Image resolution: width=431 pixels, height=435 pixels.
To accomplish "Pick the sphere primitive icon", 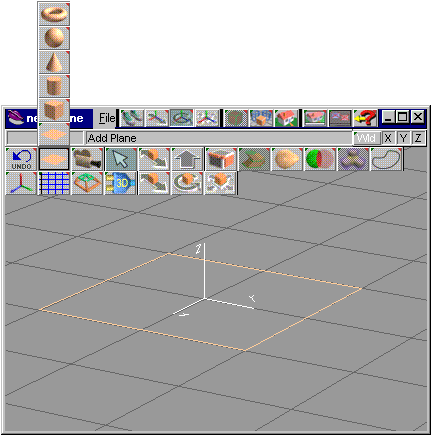I will point(54,38).
